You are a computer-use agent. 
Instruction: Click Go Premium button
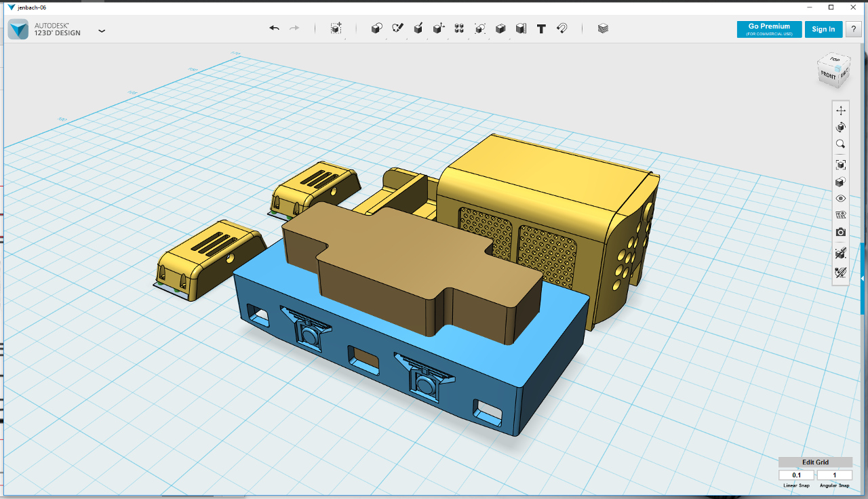click(769, 29)
